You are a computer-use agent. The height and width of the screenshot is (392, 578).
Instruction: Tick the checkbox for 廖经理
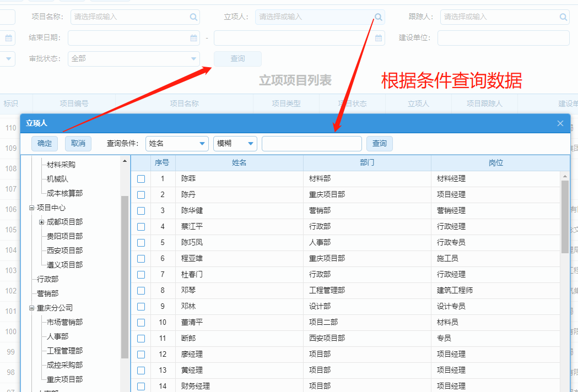(141, 355)
